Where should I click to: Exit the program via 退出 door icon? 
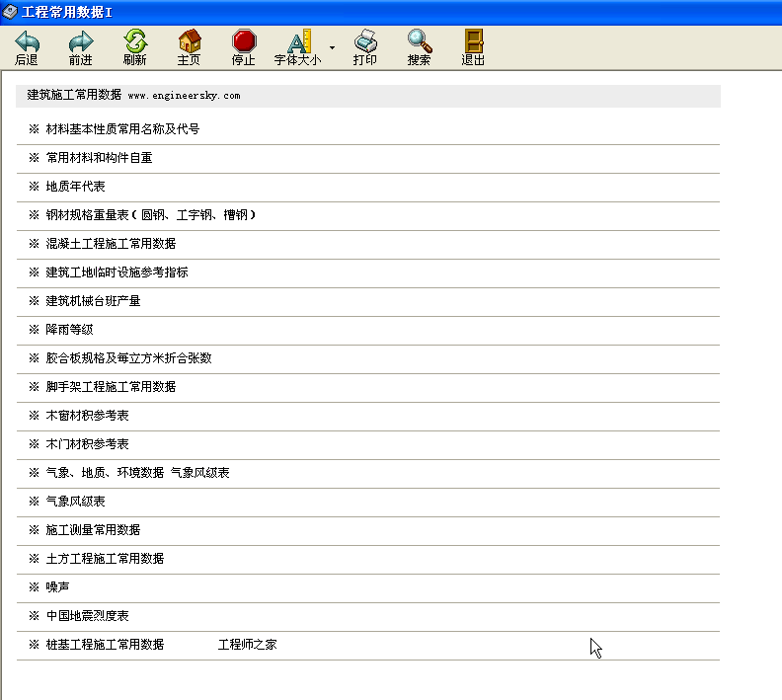tap(474, 40)
